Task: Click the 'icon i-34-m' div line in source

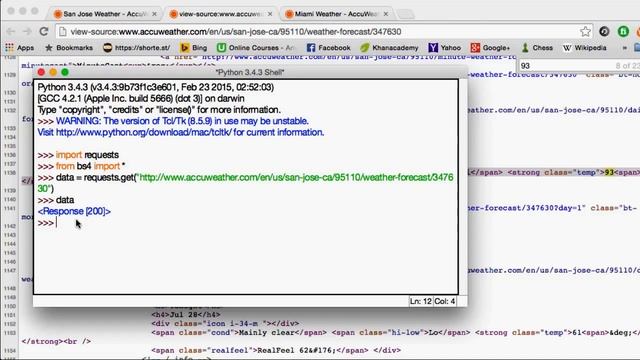Action: [225, 324]
